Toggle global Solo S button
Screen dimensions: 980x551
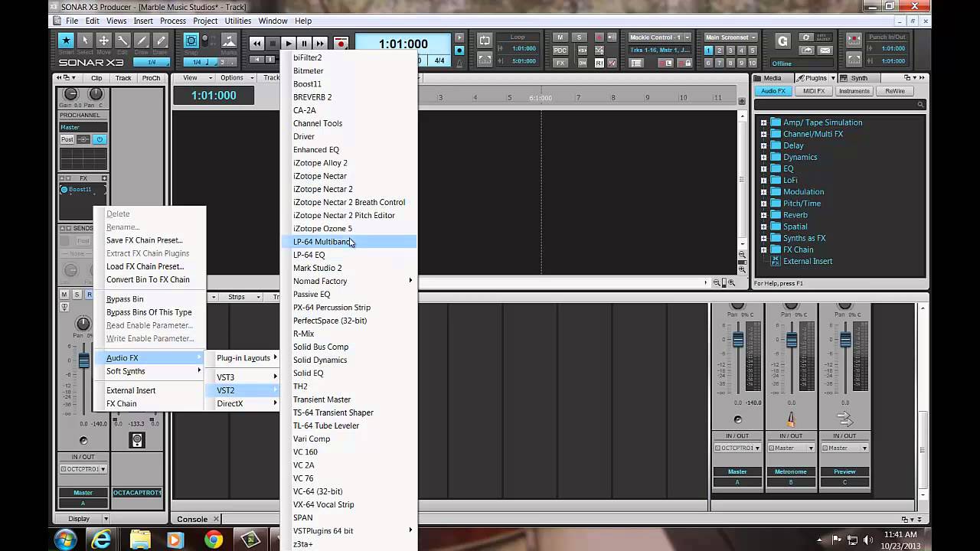[579, 37]
